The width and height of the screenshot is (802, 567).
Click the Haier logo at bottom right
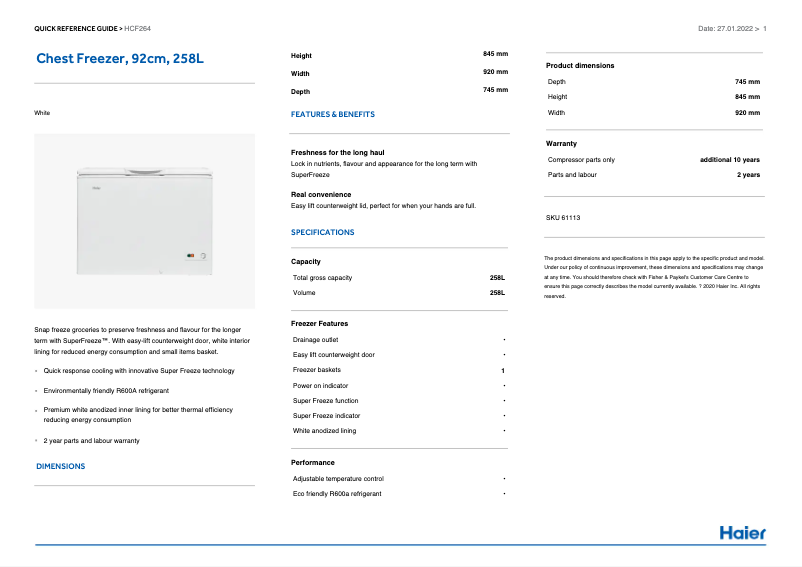tap(742, 532)
